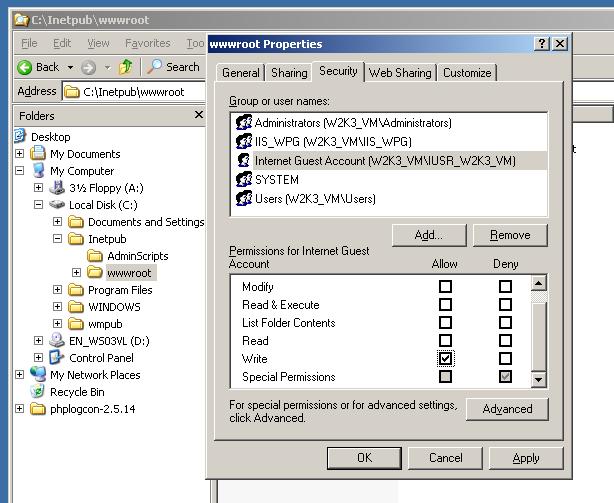
Task: Check Deny for Write permission
Action: (x=505, y=359)
